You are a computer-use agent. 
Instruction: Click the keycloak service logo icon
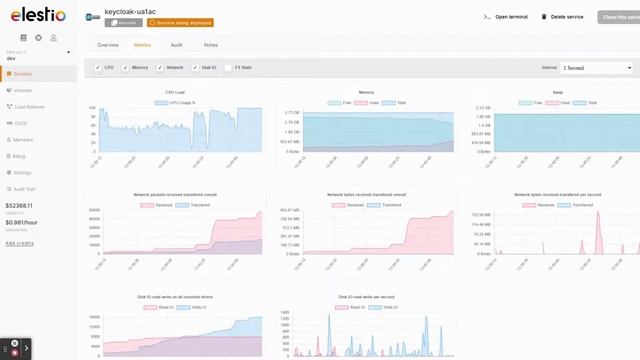(93, 17)
